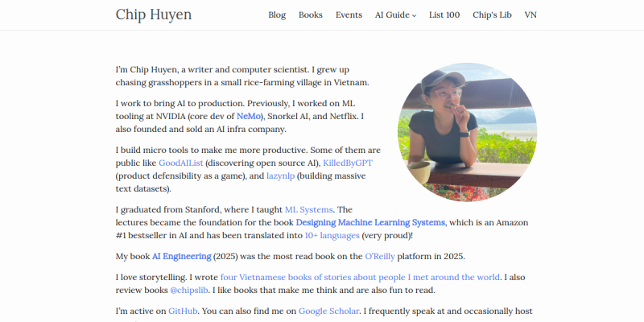Viewport: 644px width, 322px height.
Task: Open the Google Scholar link
Action: (x=329, y=311)
